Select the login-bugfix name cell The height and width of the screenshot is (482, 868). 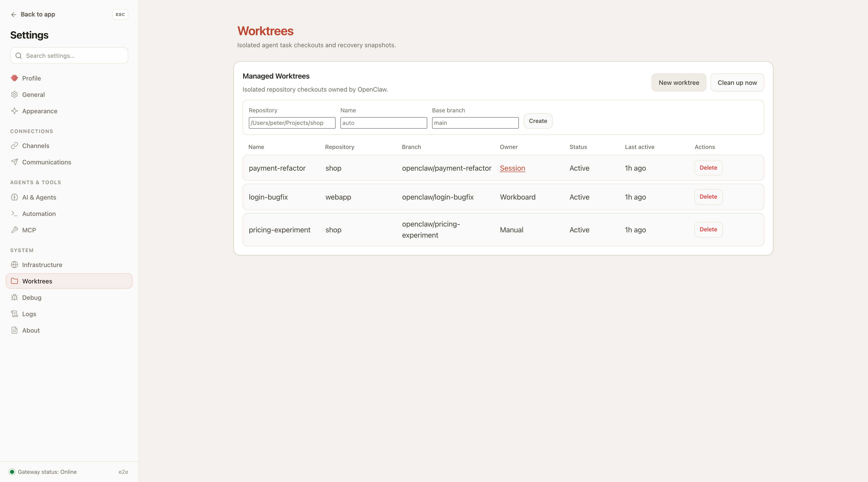coord(268,197)
